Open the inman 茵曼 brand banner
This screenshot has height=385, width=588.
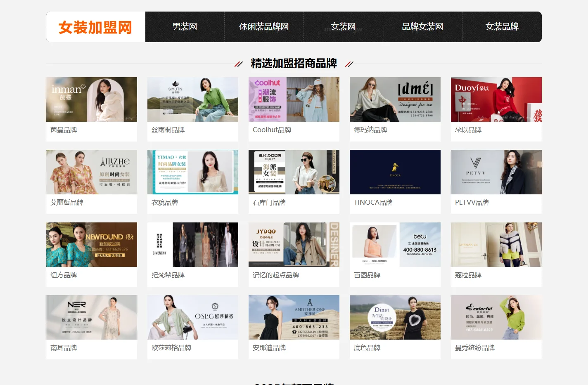(x=92, y=99)
